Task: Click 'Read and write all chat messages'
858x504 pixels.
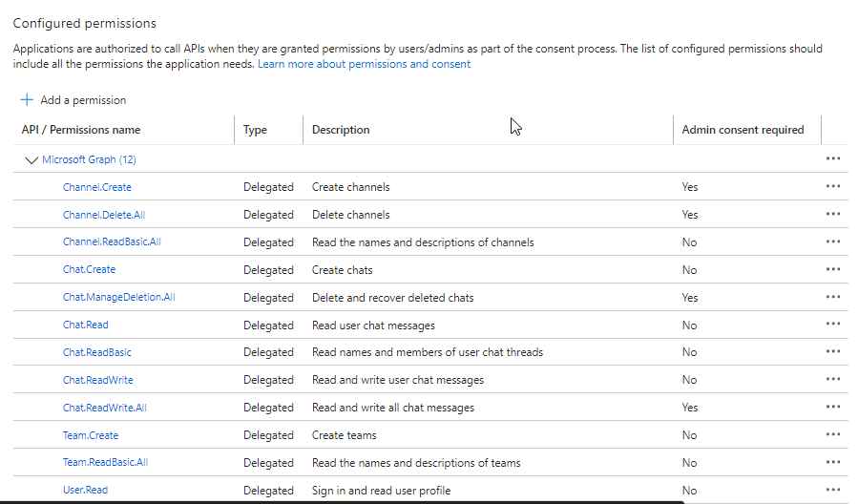Action: pos(393,408)
